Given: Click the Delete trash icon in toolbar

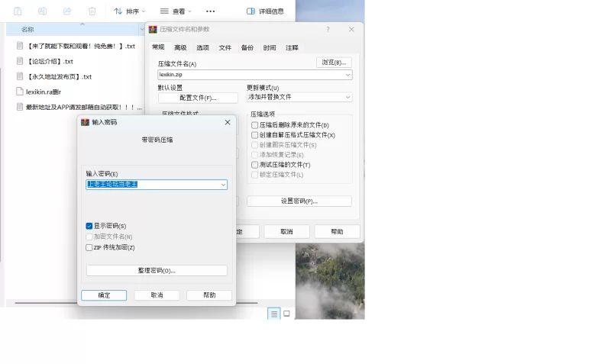Looking at the screenshot, I should pyautogui.click(x=92, y=11).
